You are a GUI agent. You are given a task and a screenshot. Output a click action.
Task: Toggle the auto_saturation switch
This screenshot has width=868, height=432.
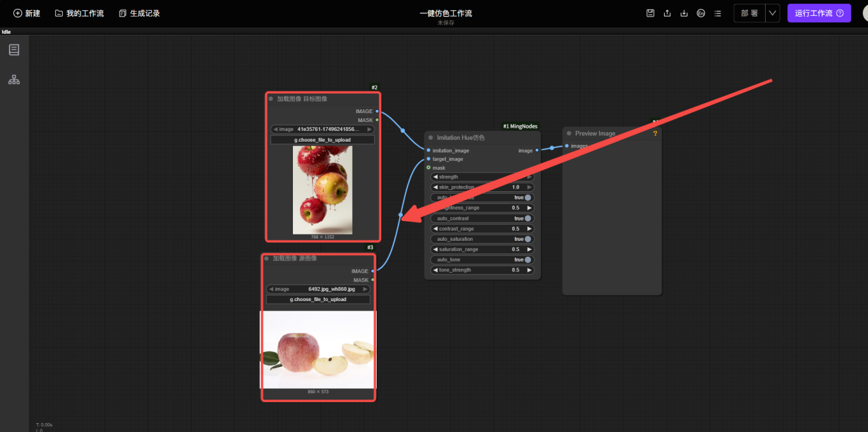pyautogui.click(x=527, y=239)
